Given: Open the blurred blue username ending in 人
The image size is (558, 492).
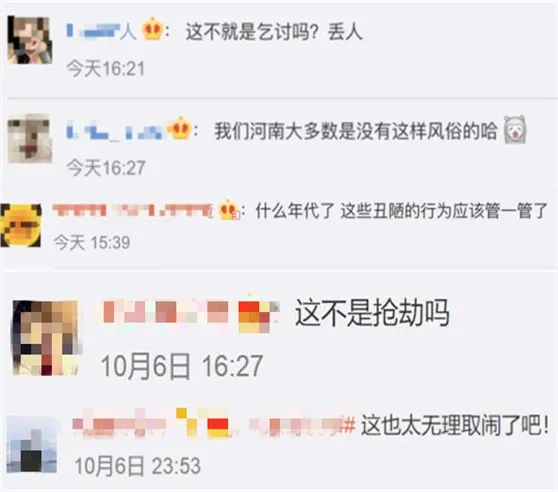Looking at the screenshot, I should point(101,31).
